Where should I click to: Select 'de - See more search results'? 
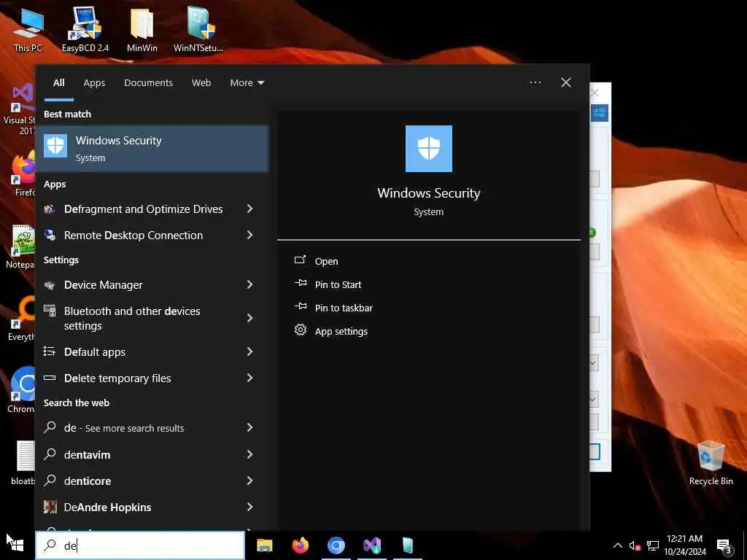[x=152, y=427]
